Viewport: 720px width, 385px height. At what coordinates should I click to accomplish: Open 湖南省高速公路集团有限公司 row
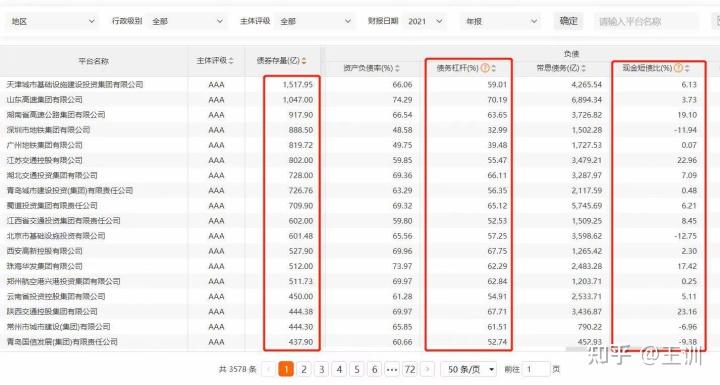point(360,115)
